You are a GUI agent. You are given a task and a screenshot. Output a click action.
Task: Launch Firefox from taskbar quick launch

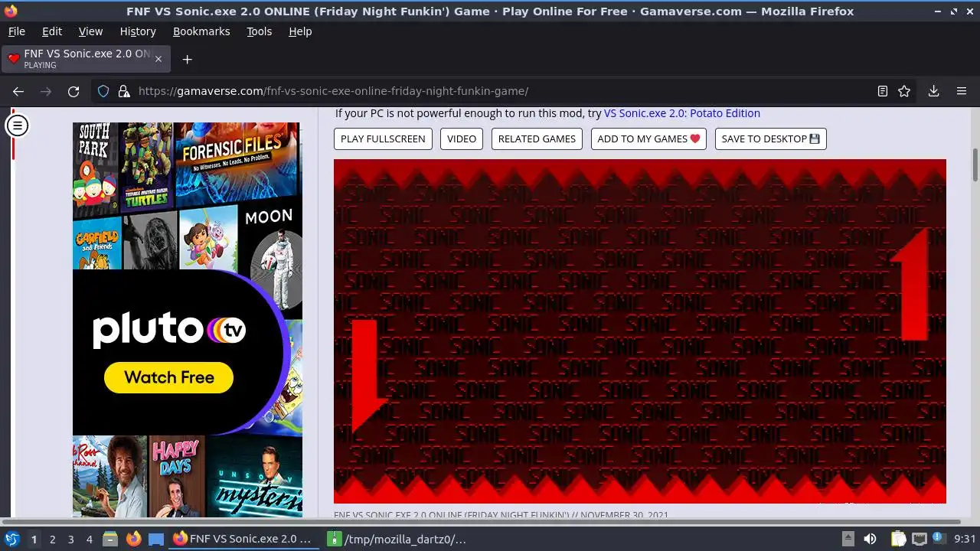pos(133,539)
